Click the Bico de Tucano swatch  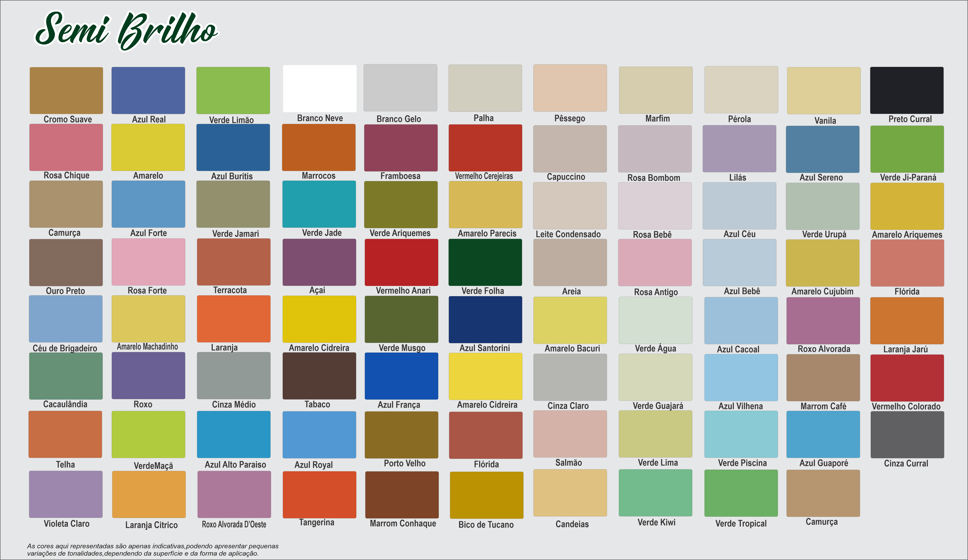click(x=486, y=495)
